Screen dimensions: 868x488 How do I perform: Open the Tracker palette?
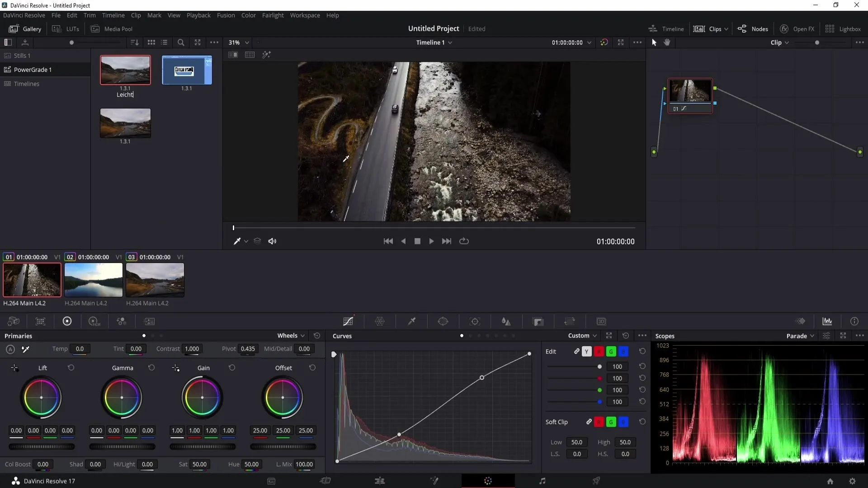[x=475, y=321]
